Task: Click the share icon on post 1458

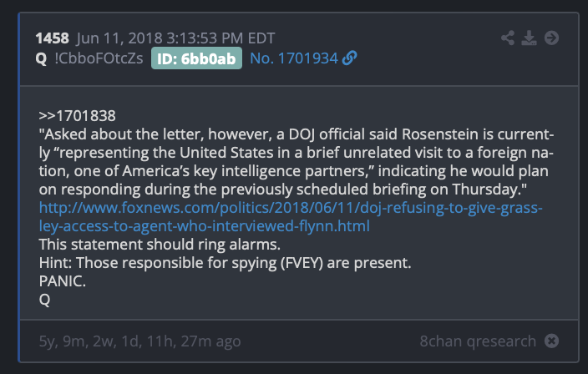Action: tap(508, 38)
